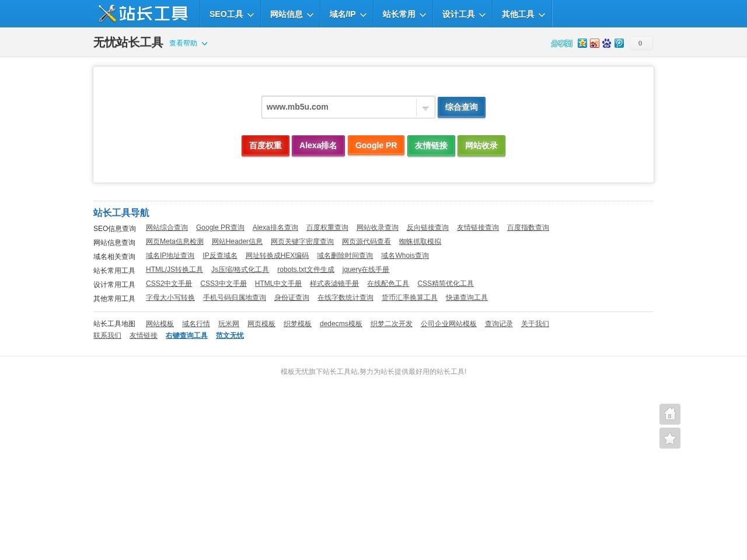Viewport: 747px width, 560px height.
Task: Open the 身份证查询 link
Action: pos(292,297)
